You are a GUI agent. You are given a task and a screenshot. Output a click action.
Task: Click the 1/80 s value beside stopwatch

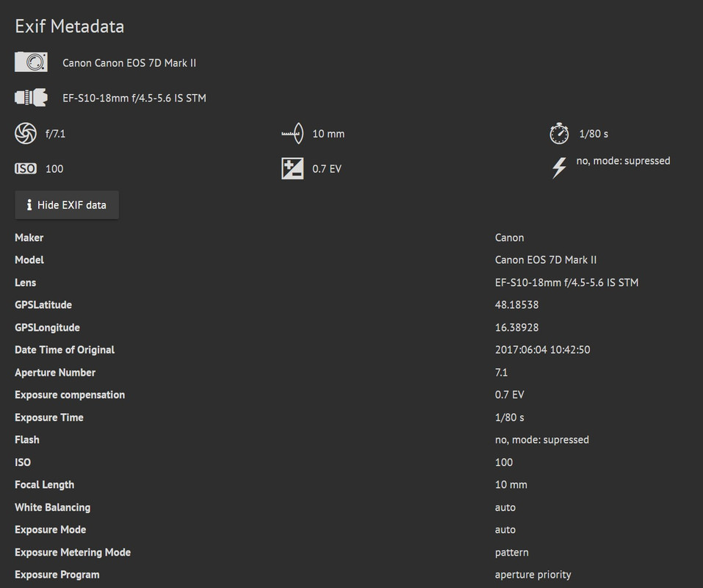593,134
